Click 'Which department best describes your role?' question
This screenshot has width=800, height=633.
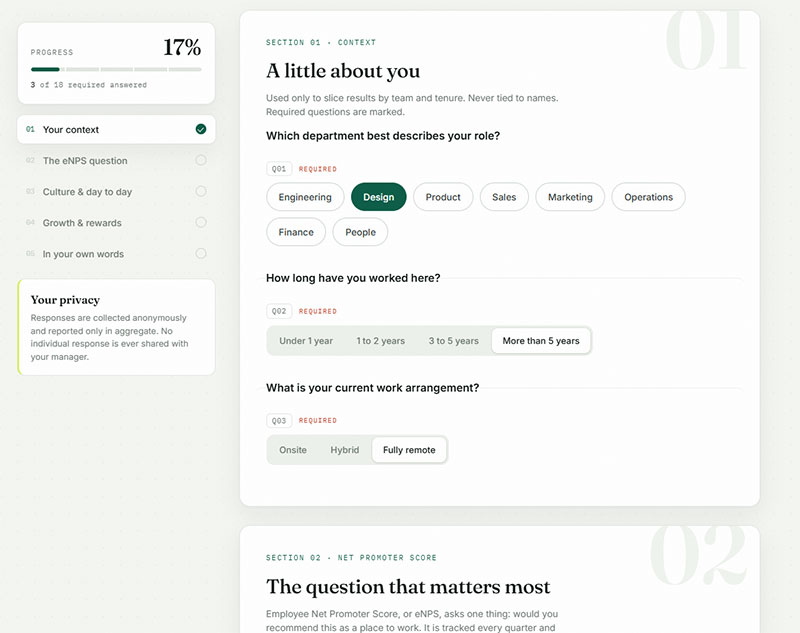[383, 136]
